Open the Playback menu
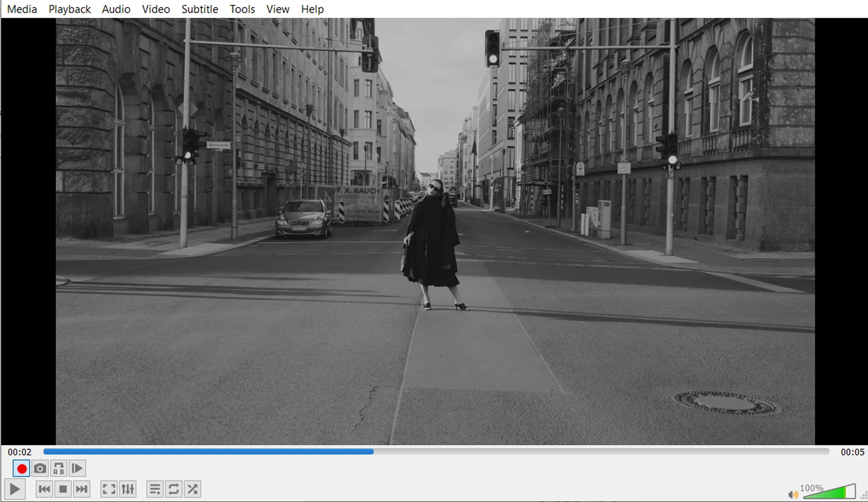Screen dimensions: 868x502 point(70,9)
